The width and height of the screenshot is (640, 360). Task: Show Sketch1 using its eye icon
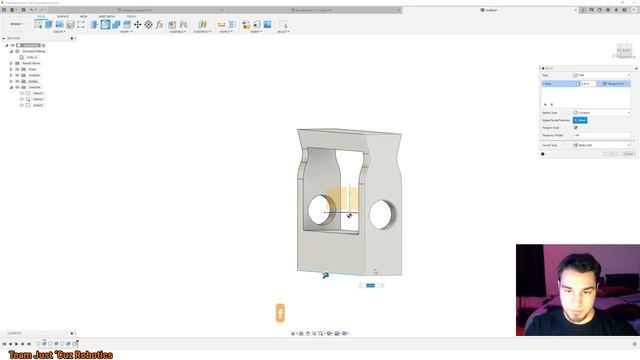[x=22, y=93]
